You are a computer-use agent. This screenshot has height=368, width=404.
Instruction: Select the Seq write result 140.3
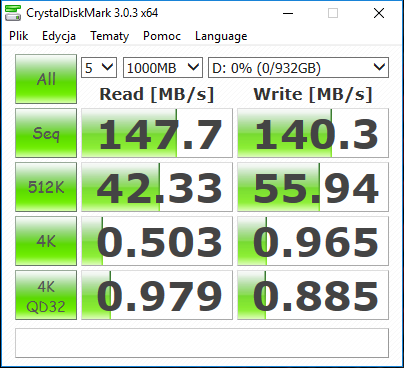[313, 133]
